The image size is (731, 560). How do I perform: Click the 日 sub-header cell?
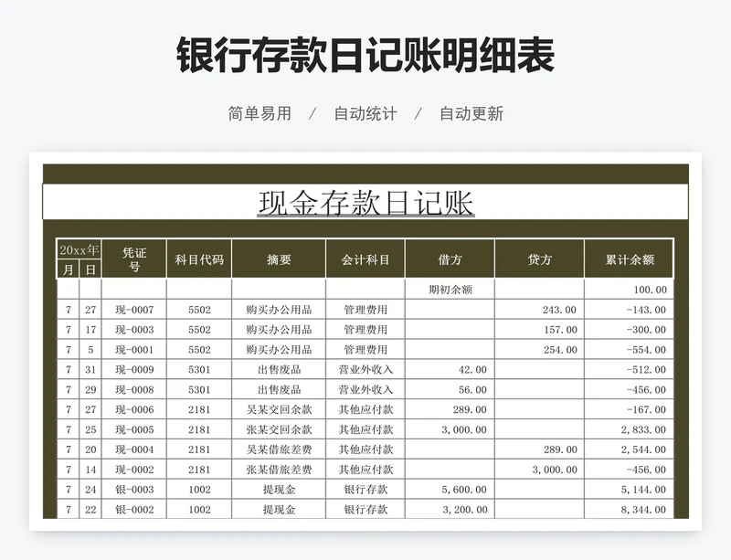coord(90,269)
